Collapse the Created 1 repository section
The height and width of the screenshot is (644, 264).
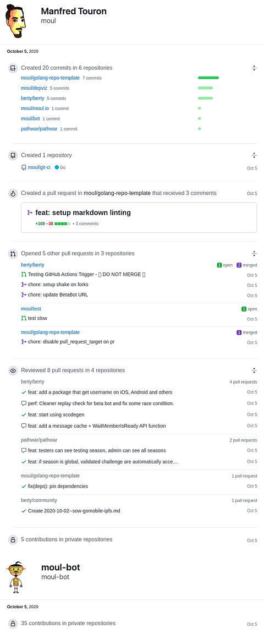click(254, 155)
